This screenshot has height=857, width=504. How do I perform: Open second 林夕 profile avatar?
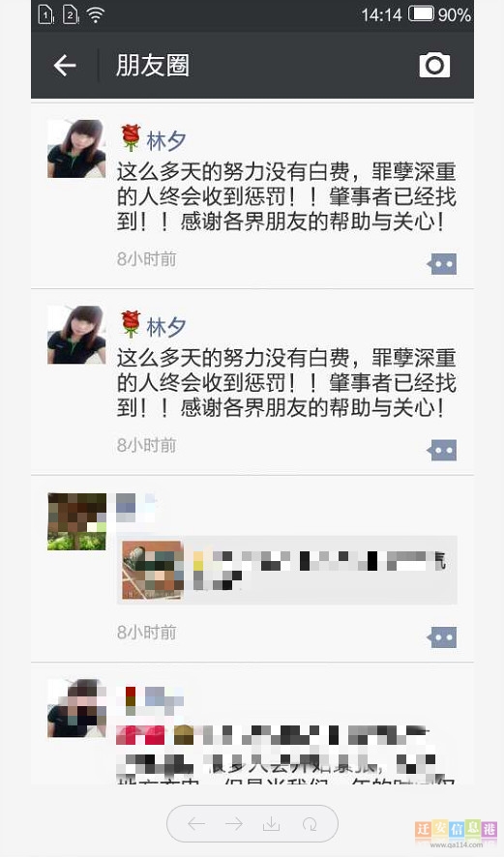(x=76, y=335)
